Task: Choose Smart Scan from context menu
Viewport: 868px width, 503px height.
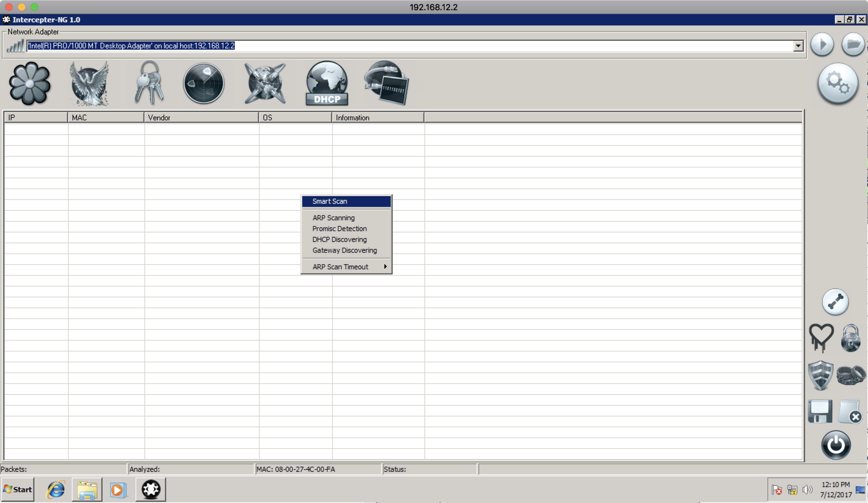Action: click(346, 201)
